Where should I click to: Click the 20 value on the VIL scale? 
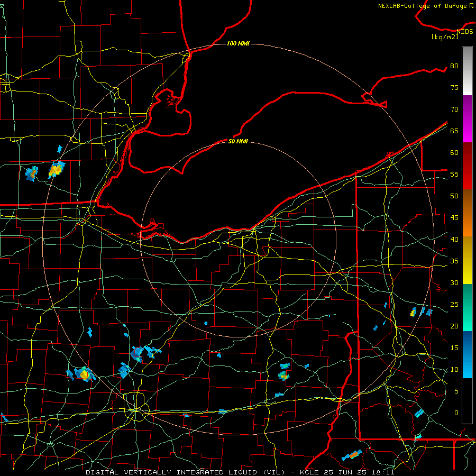pyautogui.click(x=454, y=326)
